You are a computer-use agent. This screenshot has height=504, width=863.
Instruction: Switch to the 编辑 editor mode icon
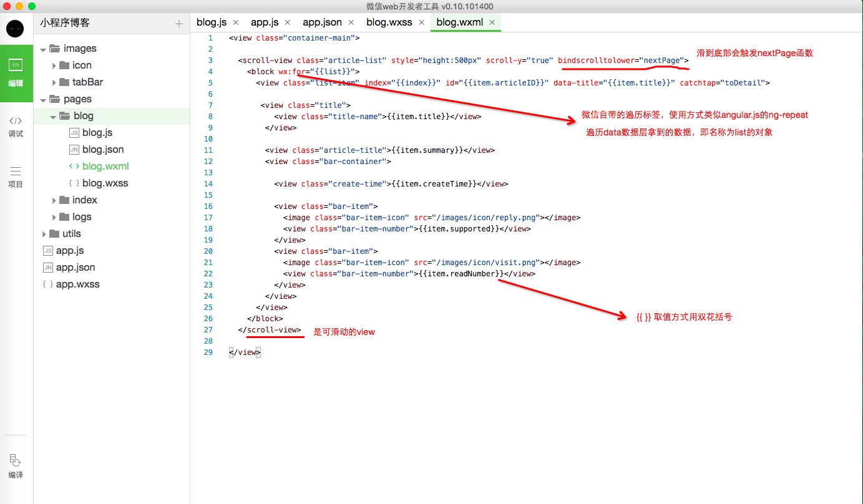coord(16,73)
